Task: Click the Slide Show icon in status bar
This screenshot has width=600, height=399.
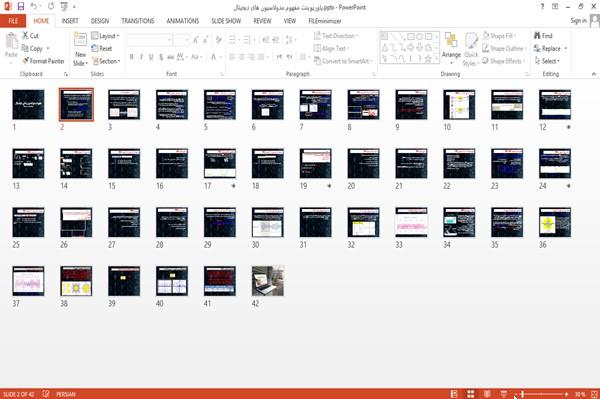Action: click(504, 394)
